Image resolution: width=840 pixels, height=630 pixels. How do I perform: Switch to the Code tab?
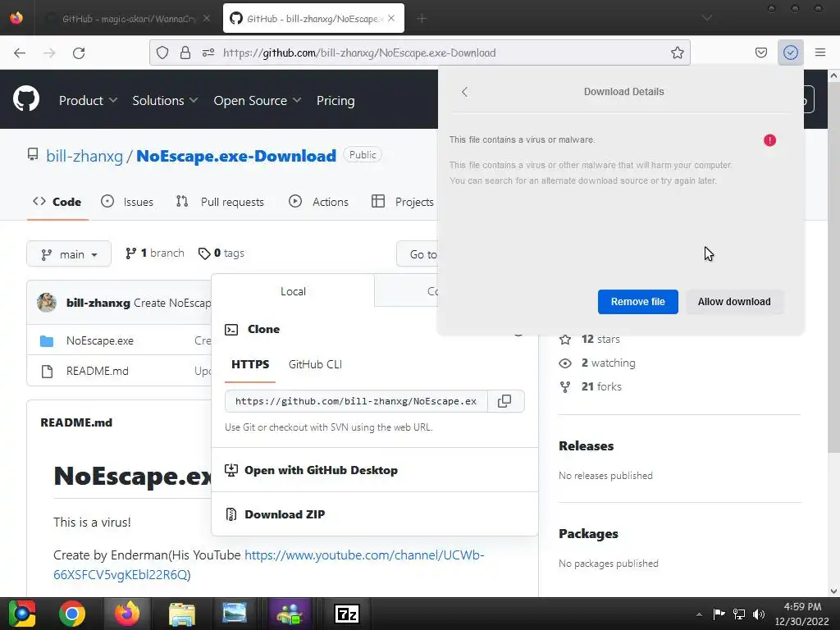pyautogui.click(x=57, y=202)
